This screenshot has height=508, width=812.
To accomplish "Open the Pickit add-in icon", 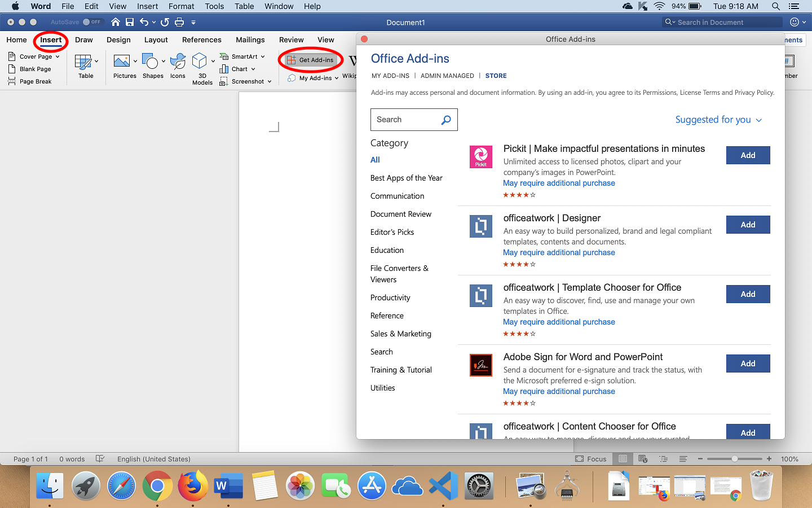I will [481, 157].
